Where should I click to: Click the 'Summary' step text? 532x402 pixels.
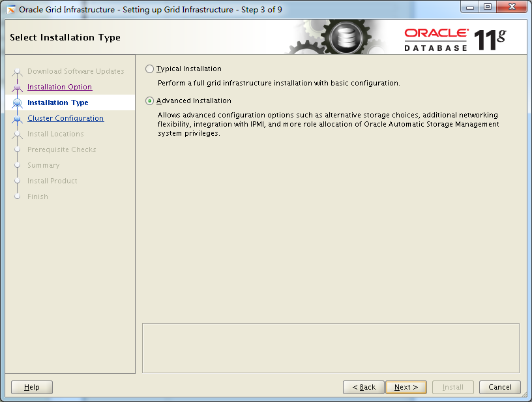click(44, 165)
